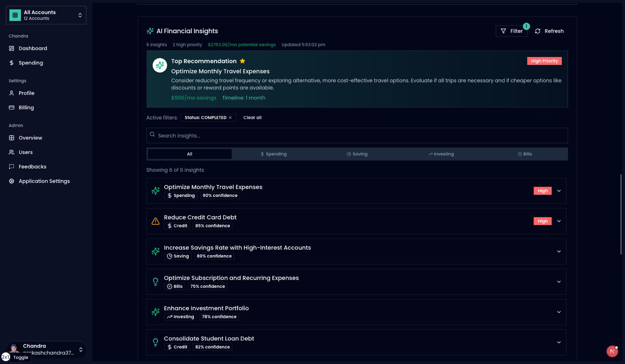Expand Enhance Investment Portfolio insight
Viewport: 625px width, 364px height.
point(559,312)
